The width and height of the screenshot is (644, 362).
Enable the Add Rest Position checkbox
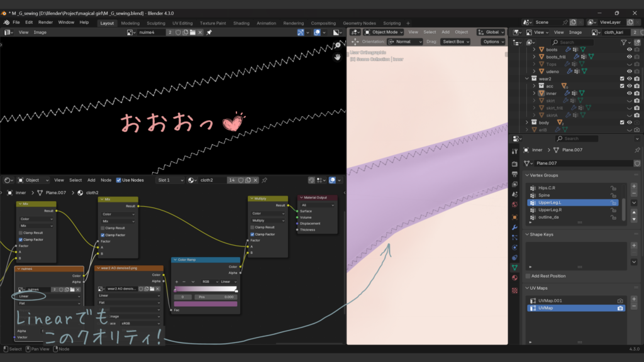(x=528, y=276)
